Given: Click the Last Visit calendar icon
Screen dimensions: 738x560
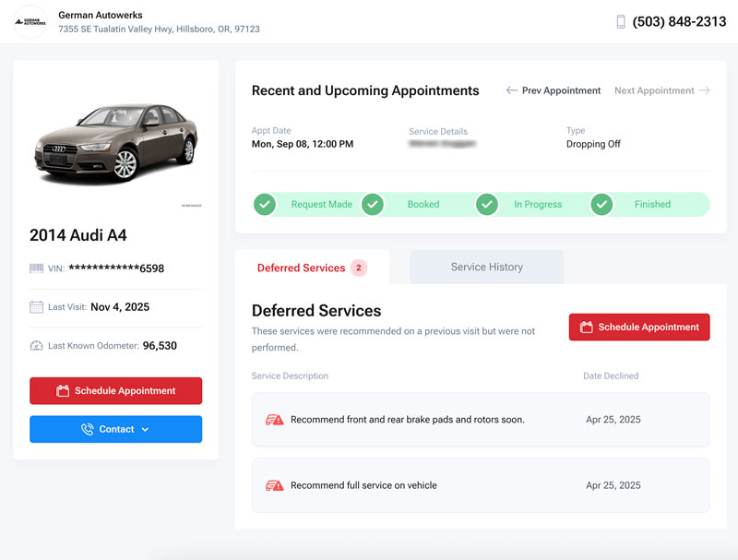Looking at the screenshot, I should 37,307.
